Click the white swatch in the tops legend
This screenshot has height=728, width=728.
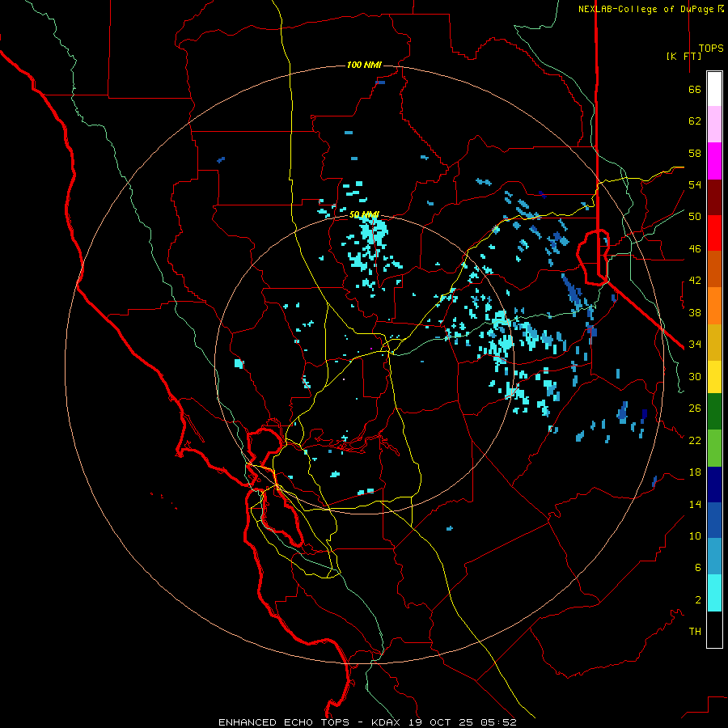point(714,89)
